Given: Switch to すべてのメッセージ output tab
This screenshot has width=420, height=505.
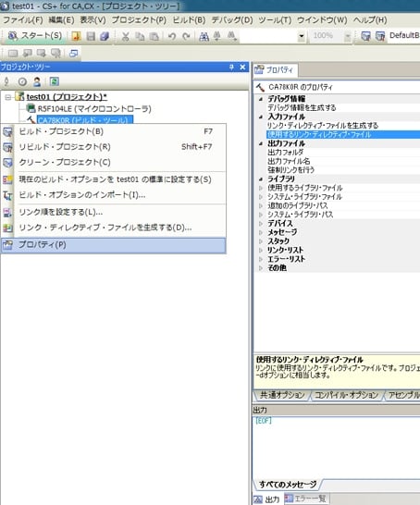Looking at the screenshot, I should [x=288, y=484].
